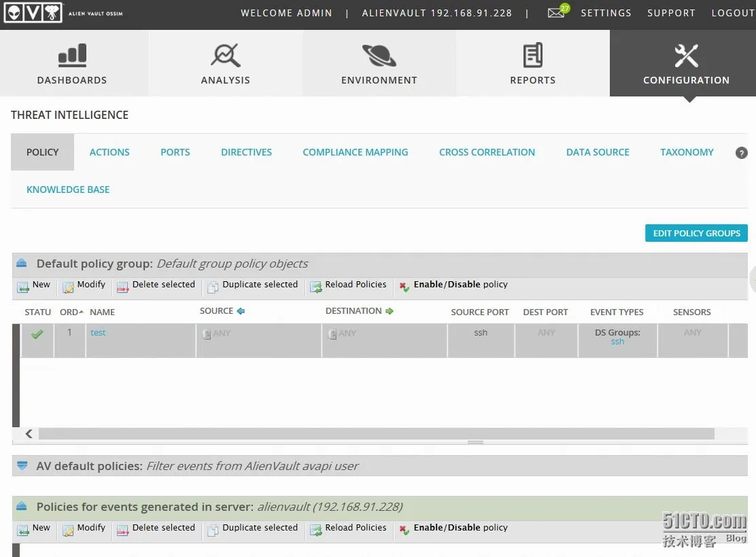This screenshot has width=756, height=557.
Task: Open the test policy name link
Action: click(x=98, y=332)
